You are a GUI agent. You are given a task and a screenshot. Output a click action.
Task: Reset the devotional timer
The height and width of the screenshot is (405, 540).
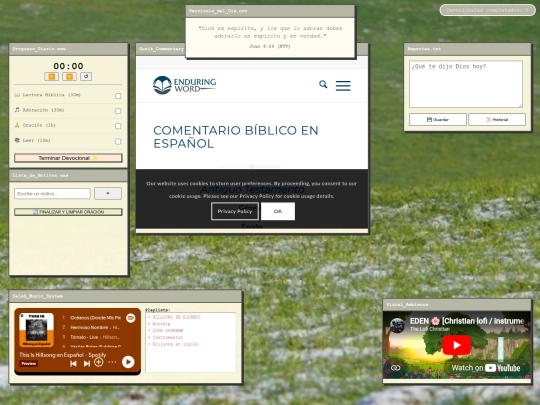tap(86, 76)
